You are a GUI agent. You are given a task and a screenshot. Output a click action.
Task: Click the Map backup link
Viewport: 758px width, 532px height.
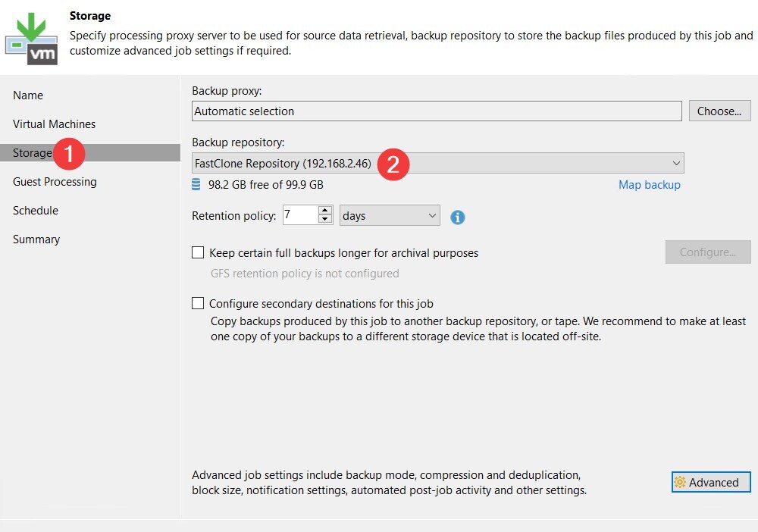tap(649, 184)
